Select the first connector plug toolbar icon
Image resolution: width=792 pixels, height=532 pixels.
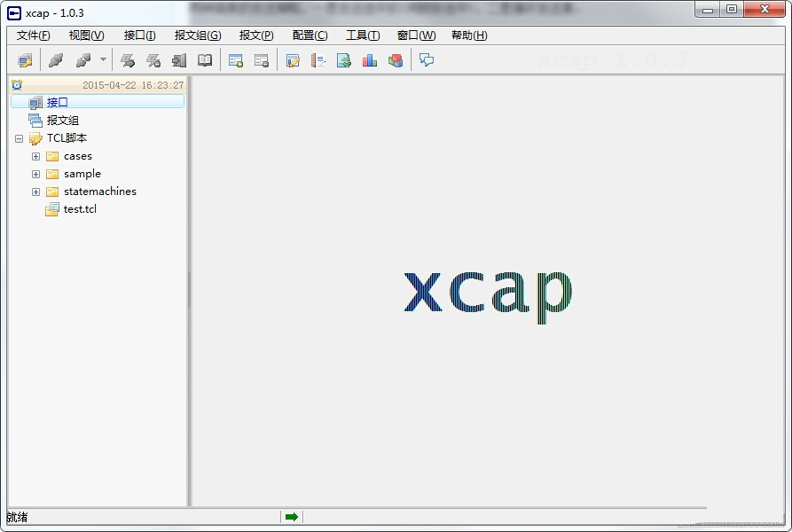[x=53, y=59]
